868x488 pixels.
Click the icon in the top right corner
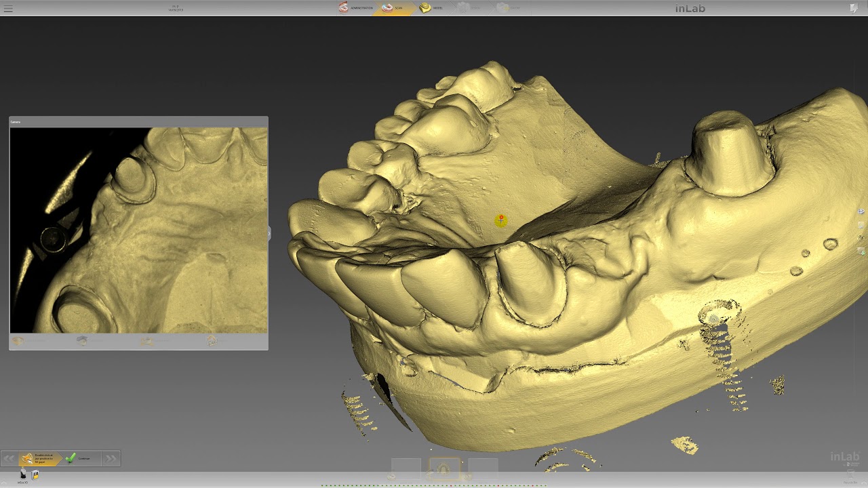(x=854, y=8)
